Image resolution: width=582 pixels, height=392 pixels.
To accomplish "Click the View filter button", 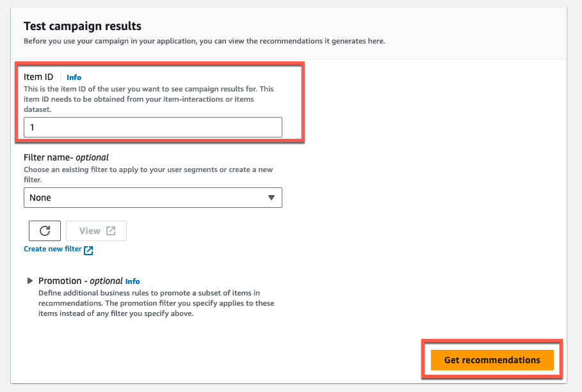I will click(x=96, y=231).
